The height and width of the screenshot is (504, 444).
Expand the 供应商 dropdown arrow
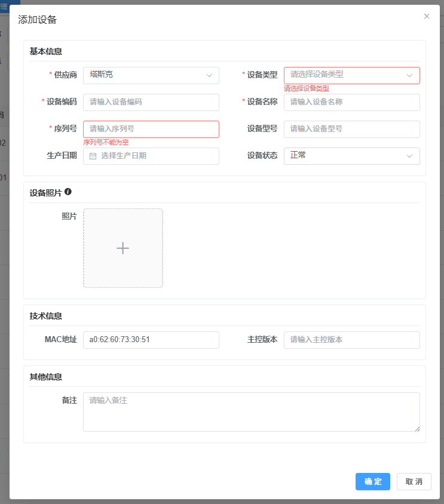point(209,75)
